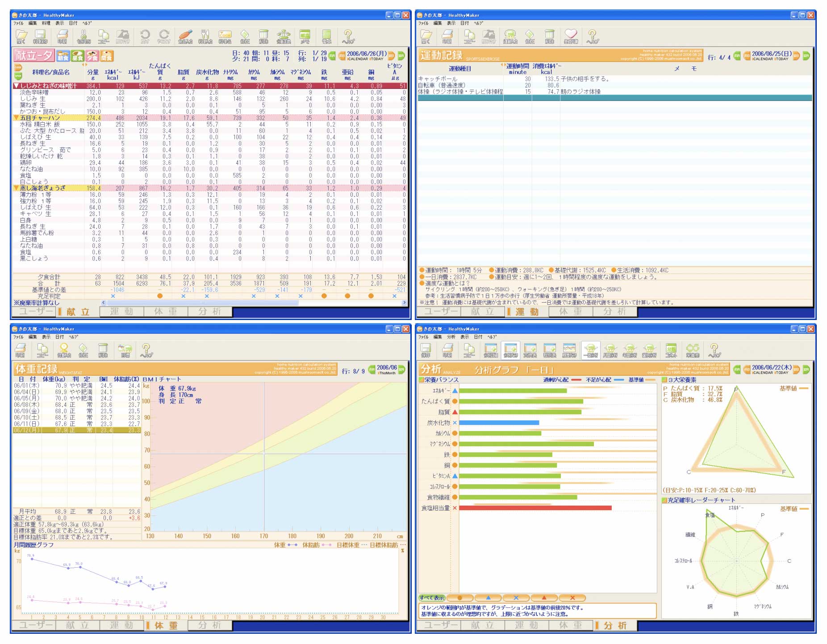Click the COOK dish name icon
This screenshot has height=644, width=827.
(225, 36)
